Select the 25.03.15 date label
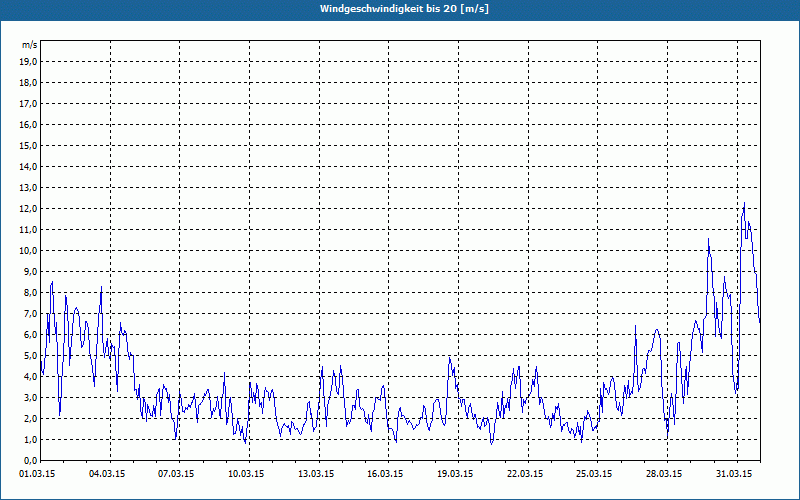This screenshot has height=500, width=800. 594,474
